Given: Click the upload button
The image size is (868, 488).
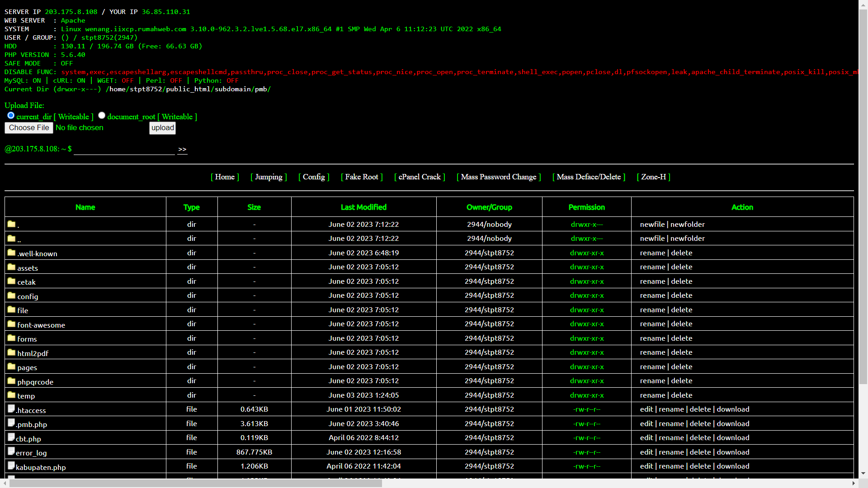Looking at the screenshot, I should pos(163,128).
